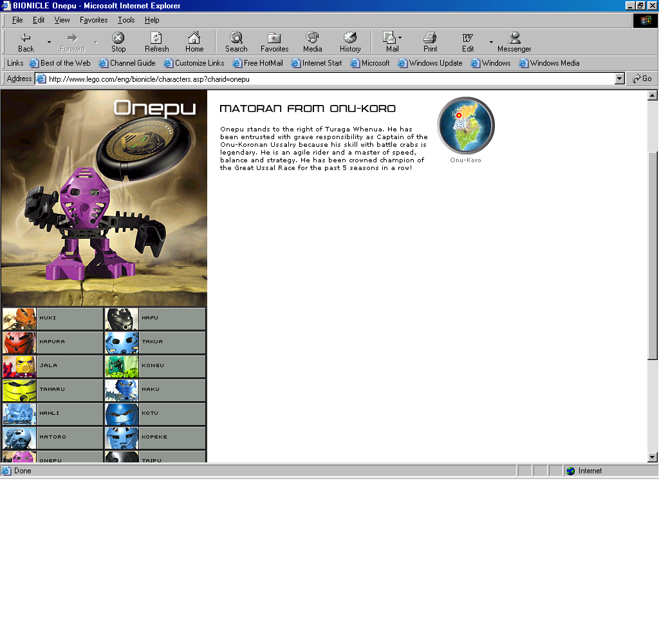659x644 pixels.
Task: Open Best of the Web link
Action: pyautogui.click(x=60, y=63)
